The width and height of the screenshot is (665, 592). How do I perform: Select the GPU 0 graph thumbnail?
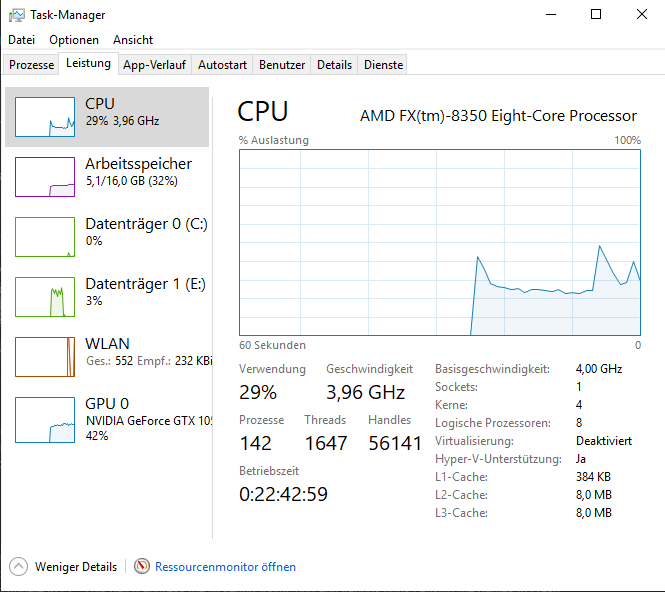45,419
